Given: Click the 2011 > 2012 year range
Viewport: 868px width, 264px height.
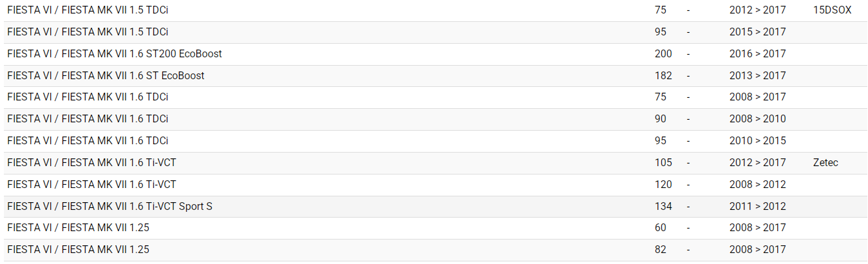Looking at the screenshot, I should pos(757,207).
